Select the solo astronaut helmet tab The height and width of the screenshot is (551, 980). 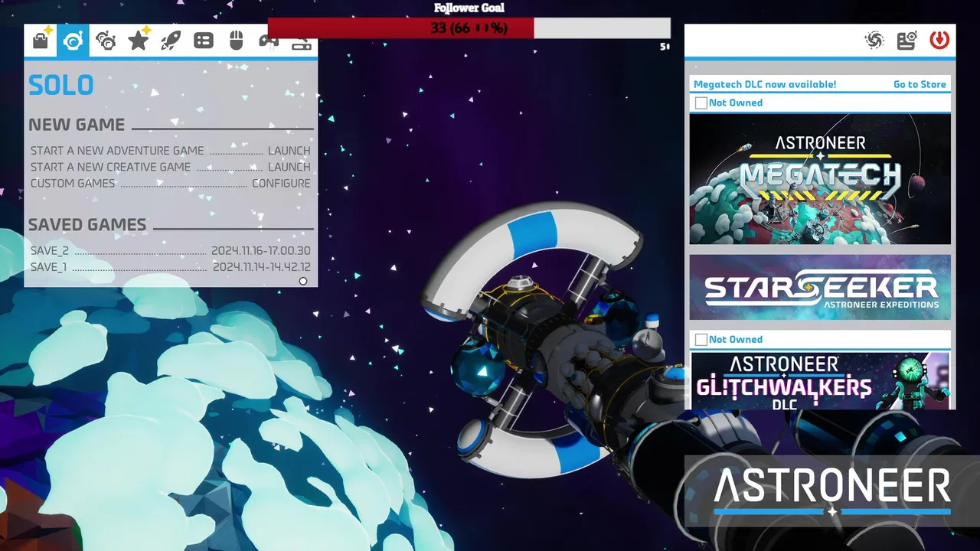tap(73, 41)
